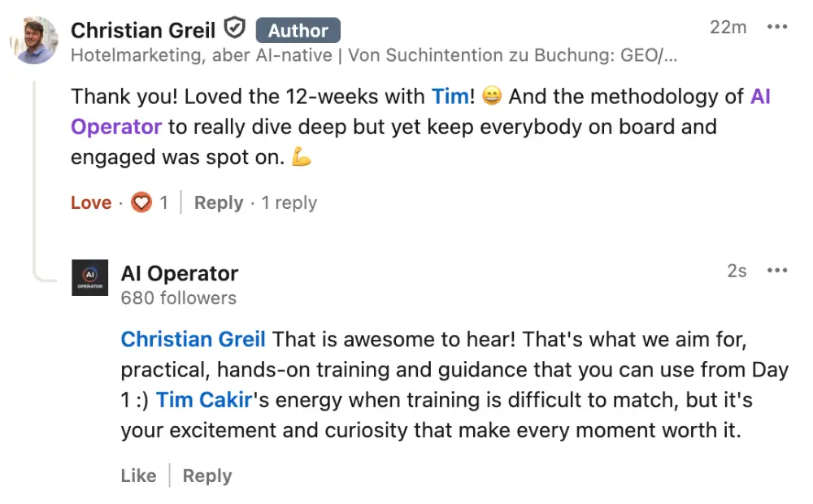The height and width of the screenshot is (504, 813).
Task: Open the love reaction heart icon
Action: (x=142, y=202)
